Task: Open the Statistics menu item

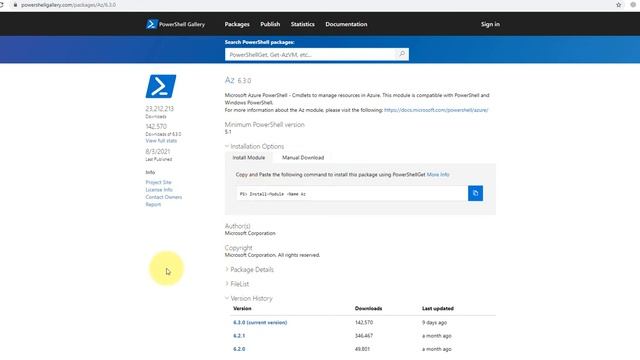Action: (302, 24)
